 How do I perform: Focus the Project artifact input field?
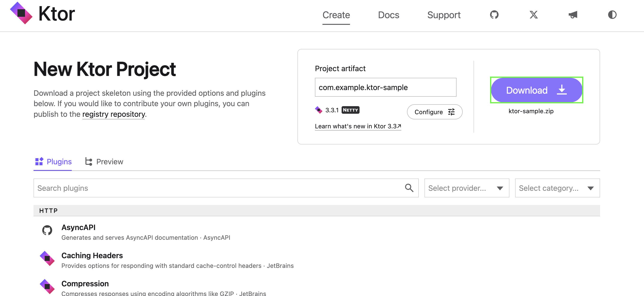click(x=385, y=87)
